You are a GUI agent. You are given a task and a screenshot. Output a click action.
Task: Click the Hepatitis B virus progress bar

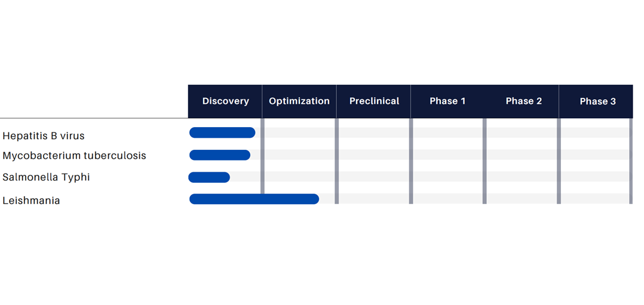(222, 133)
